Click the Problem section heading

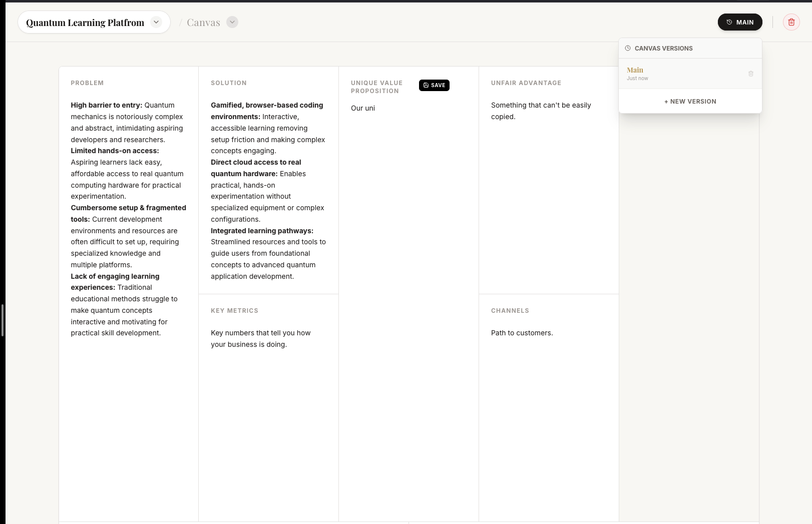pyautogui.click(x=87, y=83)
